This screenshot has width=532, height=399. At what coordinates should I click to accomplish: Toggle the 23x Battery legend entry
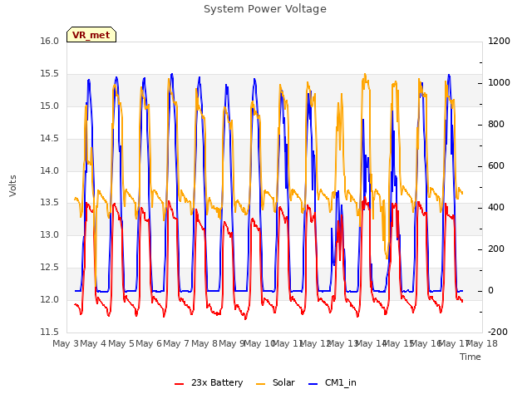209,382
